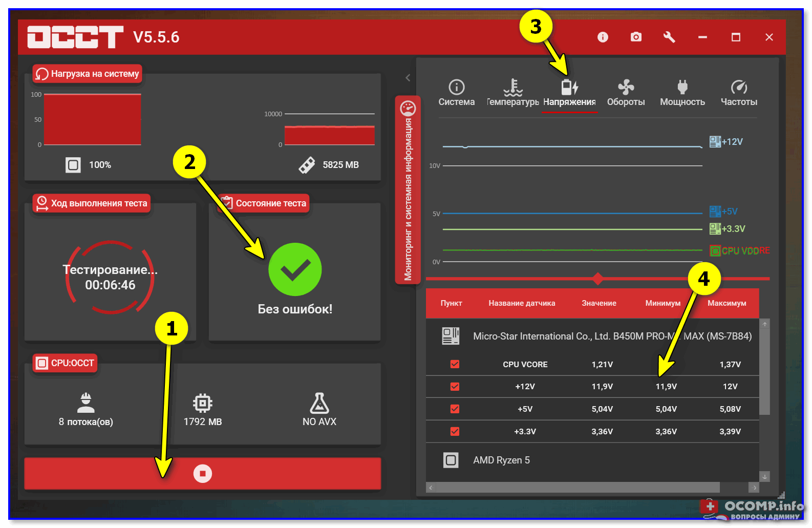Click the Максимум column header

(x=726, y=303)
